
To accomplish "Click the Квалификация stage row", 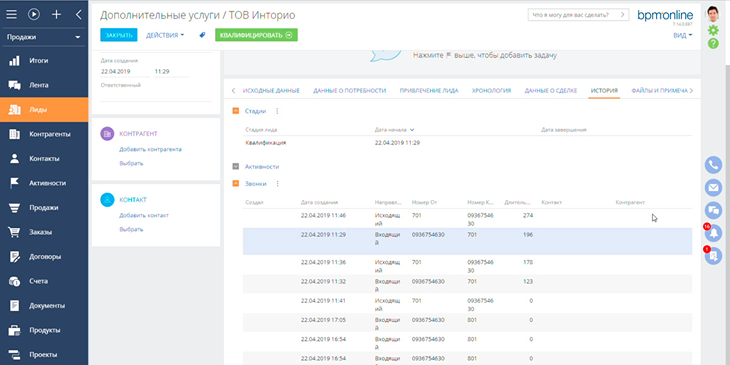I will (x=467, y=143).
